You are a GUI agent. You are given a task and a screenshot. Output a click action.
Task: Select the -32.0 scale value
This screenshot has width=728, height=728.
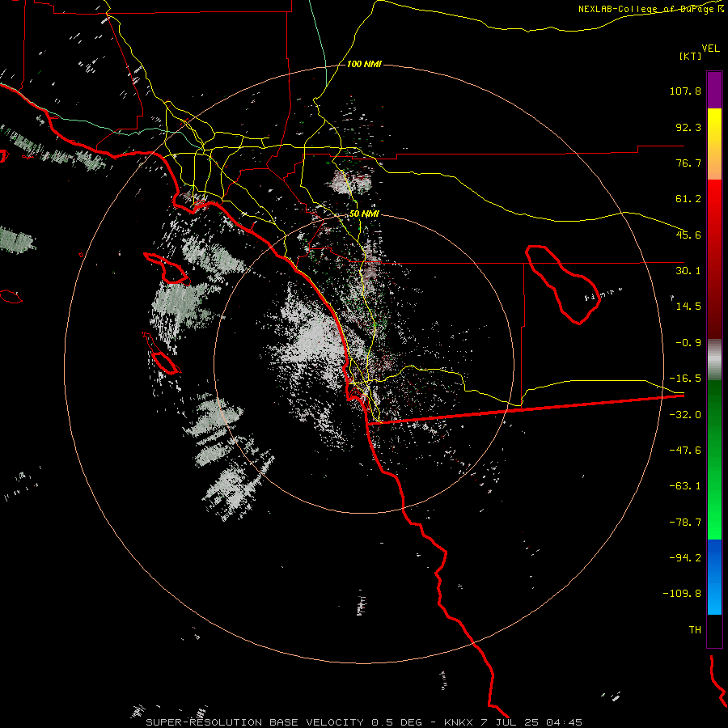pyautogui.click(x=685, y=415)
